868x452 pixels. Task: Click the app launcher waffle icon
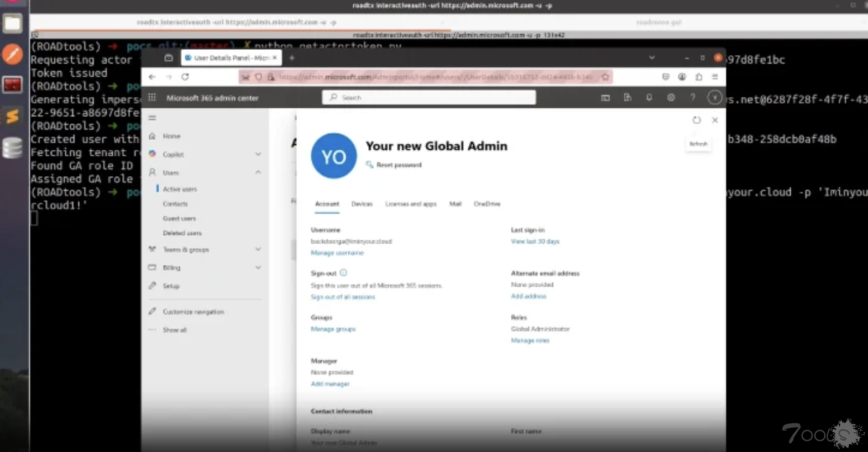point(152,98)
